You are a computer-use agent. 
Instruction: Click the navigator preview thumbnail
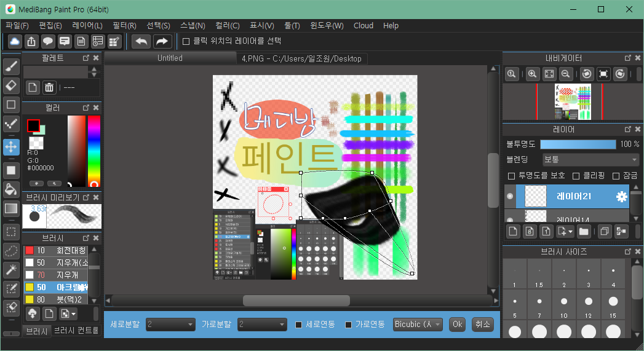click(573, 102)
